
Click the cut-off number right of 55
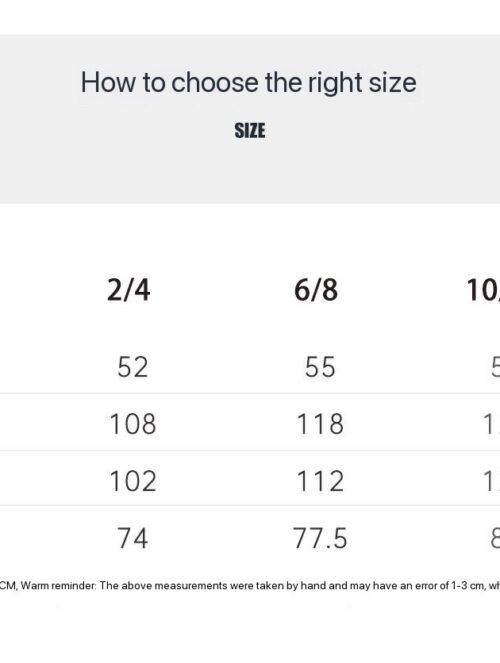[x=495, y=367]
